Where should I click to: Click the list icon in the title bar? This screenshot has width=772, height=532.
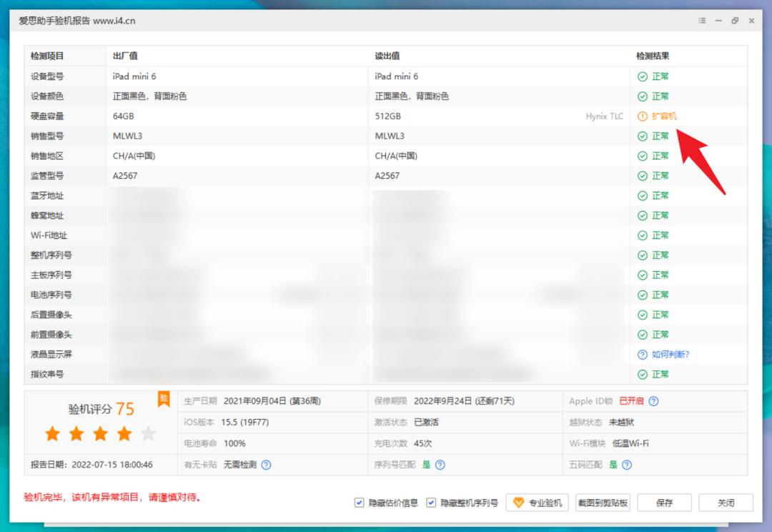pos(703,21)
